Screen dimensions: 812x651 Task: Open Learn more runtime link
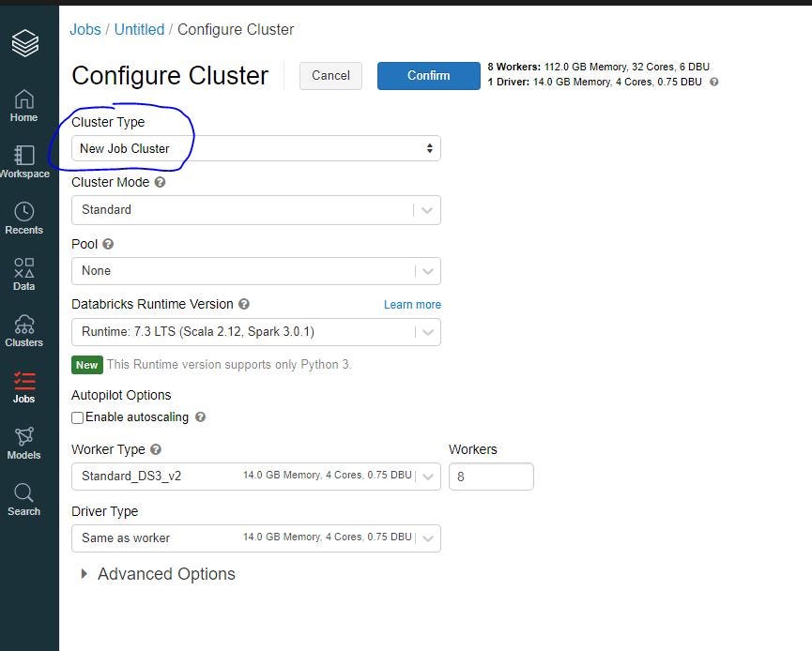pos(412,305)
